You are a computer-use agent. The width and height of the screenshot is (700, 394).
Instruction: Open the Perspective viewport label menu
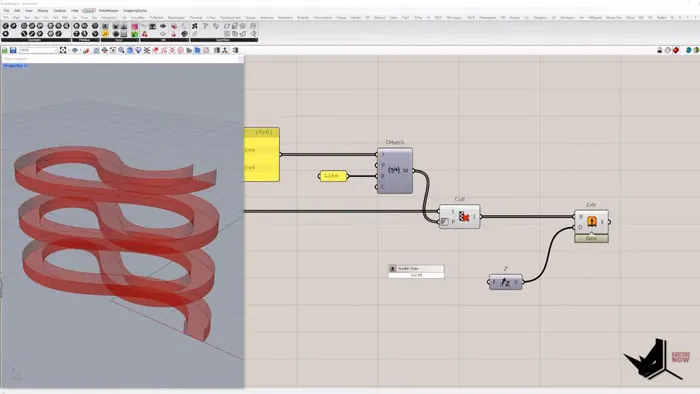15,66
